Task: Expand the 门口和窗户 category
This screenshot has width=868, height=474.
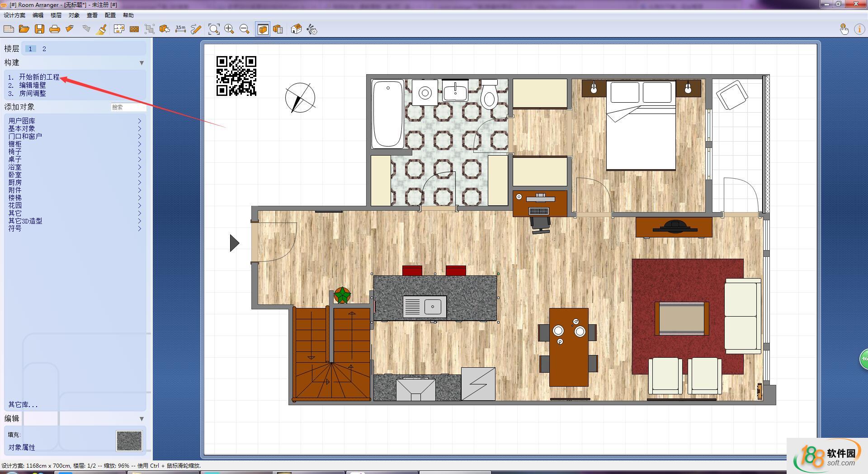Action: 25,136
